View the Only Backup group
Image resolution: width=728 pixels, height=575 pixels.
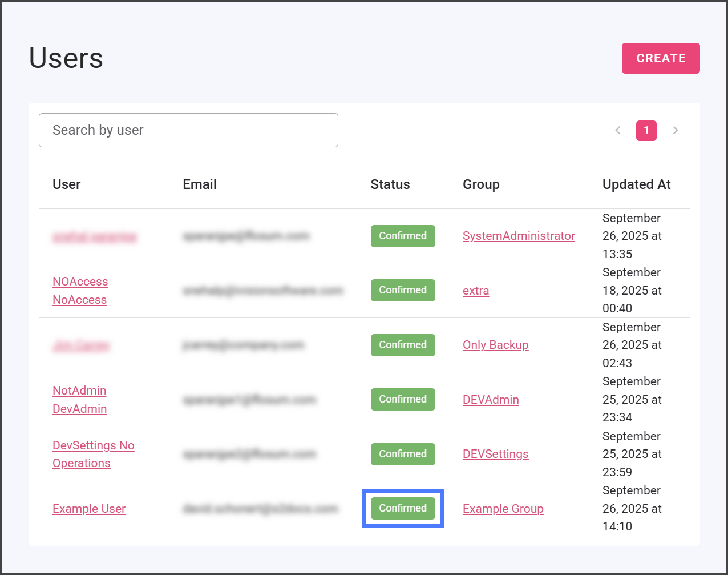[495, 345]
